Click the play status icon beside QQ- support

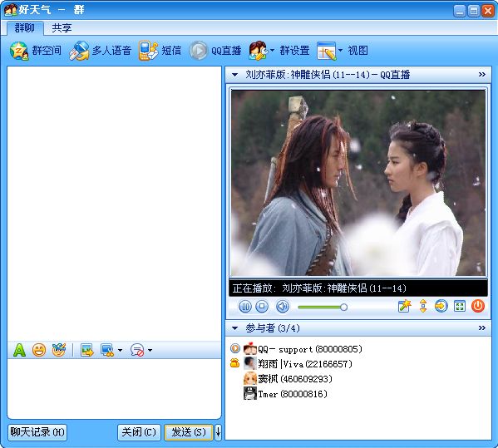(x=235, y=348)
